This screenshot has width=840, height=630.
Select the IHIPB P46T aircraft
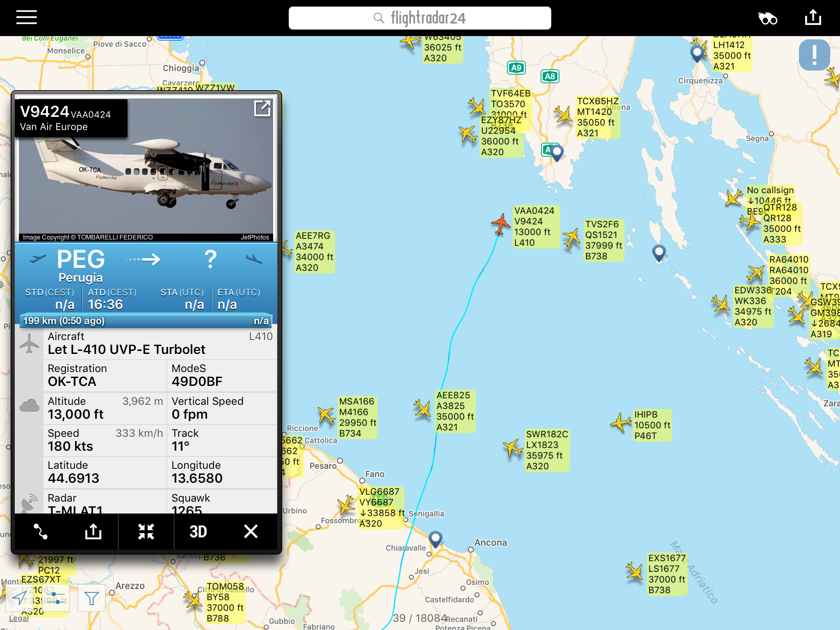pos(621,422)
